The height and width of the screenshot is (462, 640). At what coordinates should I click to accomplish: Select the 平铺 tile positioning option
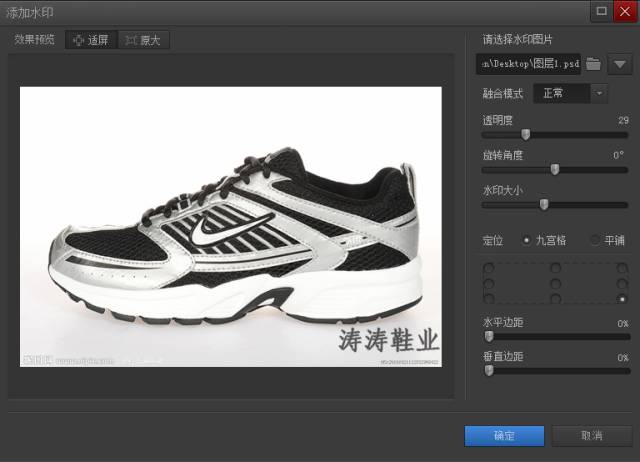pyautogui.click(x=596, y=240)
